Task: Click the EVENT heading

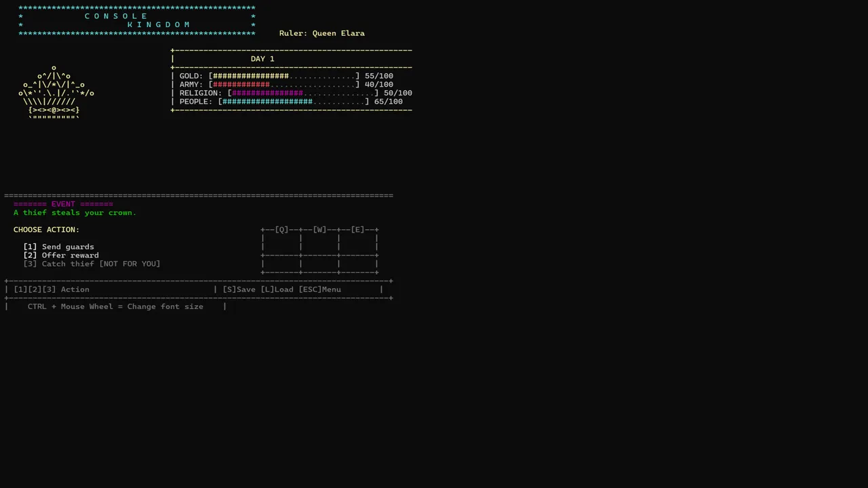Action: pos(63,204)
